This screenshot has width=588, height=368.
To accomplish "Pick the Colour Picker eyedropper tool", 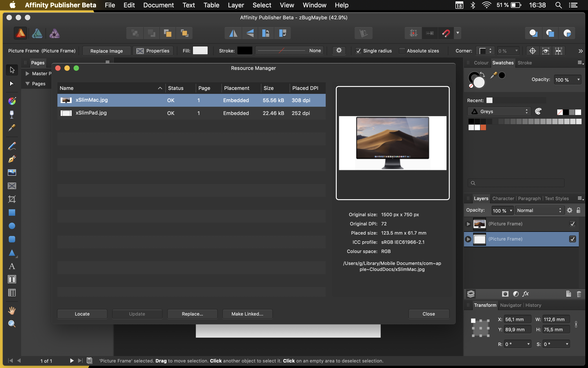I will [x=12, y=128].
